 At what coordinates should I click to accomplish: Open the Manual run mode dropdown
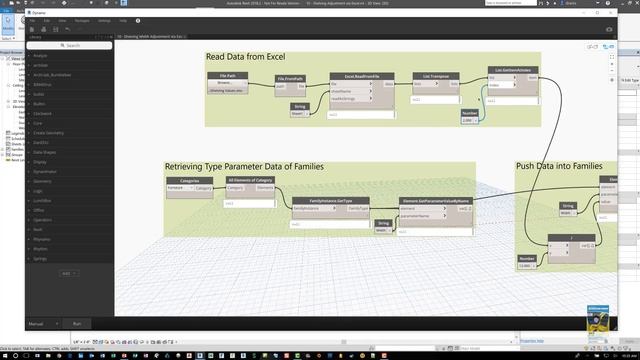point(43,324)
